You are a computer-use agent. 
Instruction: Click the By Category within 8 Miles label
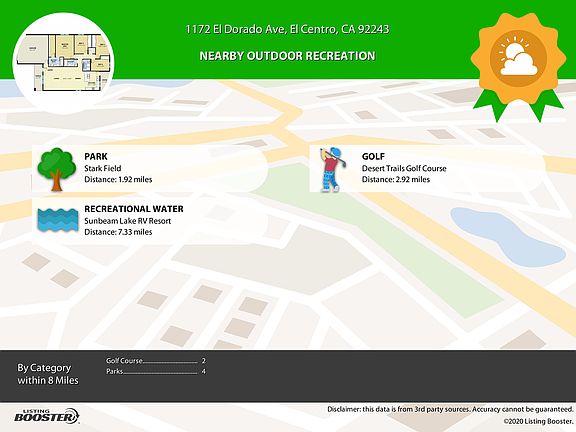click(48, 374)
